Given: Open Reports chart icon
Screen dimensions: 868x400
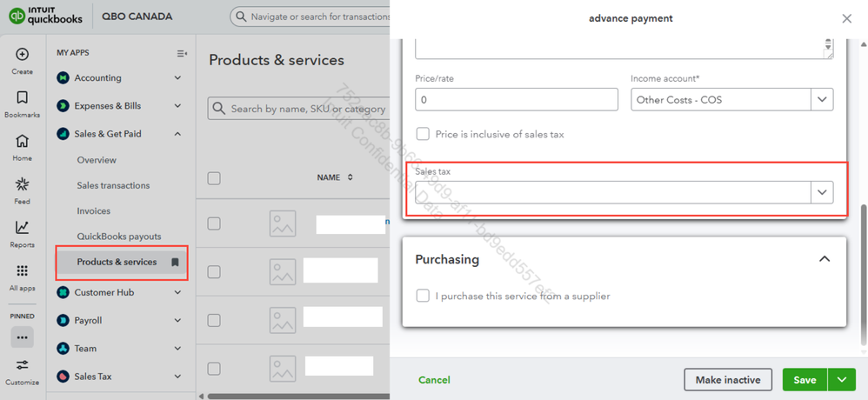Looking at the screenshot, I should point(22,227).
